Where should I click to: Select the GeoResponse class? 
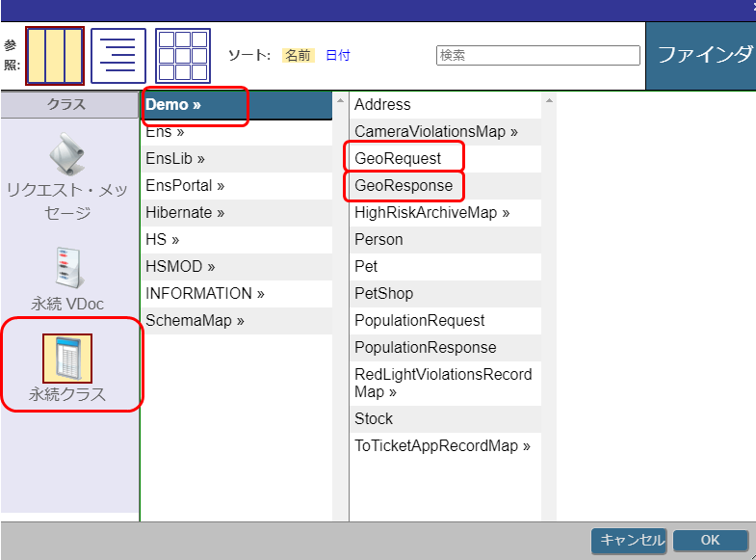click(x=403, y=185)
